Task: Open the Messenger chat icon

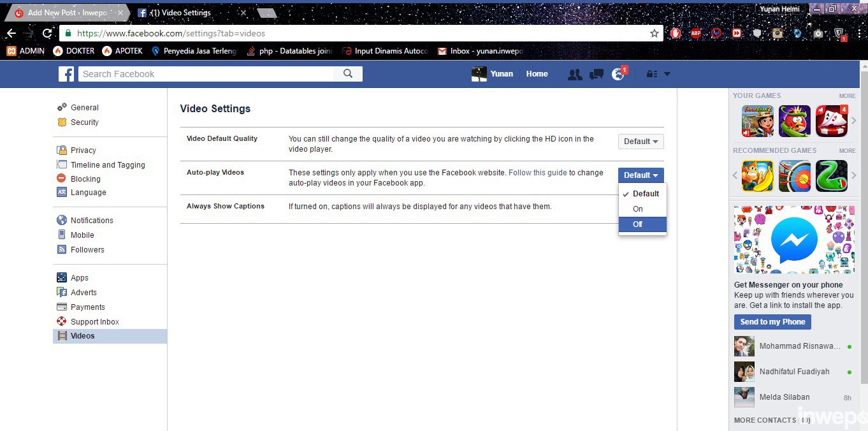Action: 596,74
